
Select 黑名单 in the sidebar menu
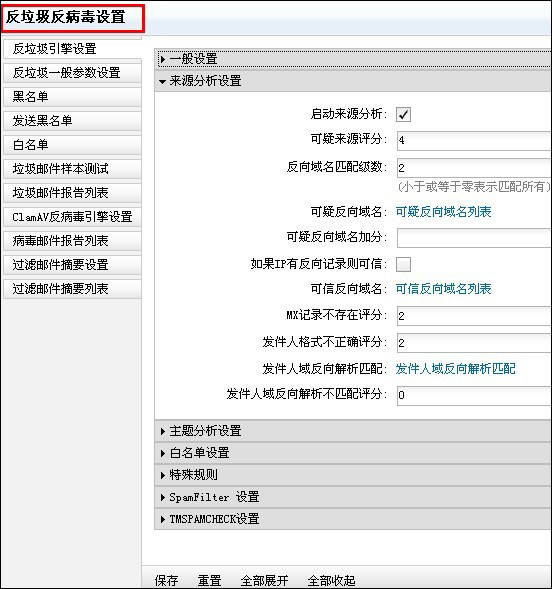click(72, 97)
